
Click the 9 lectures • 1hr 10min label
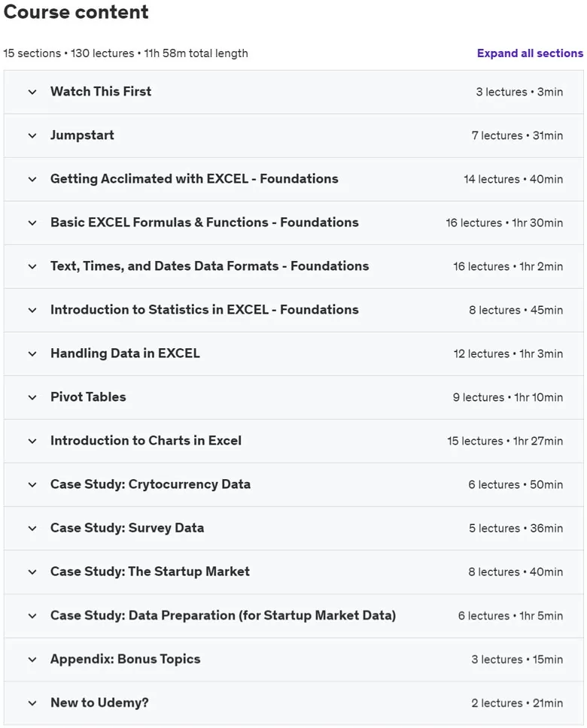[x=508, y=397]
